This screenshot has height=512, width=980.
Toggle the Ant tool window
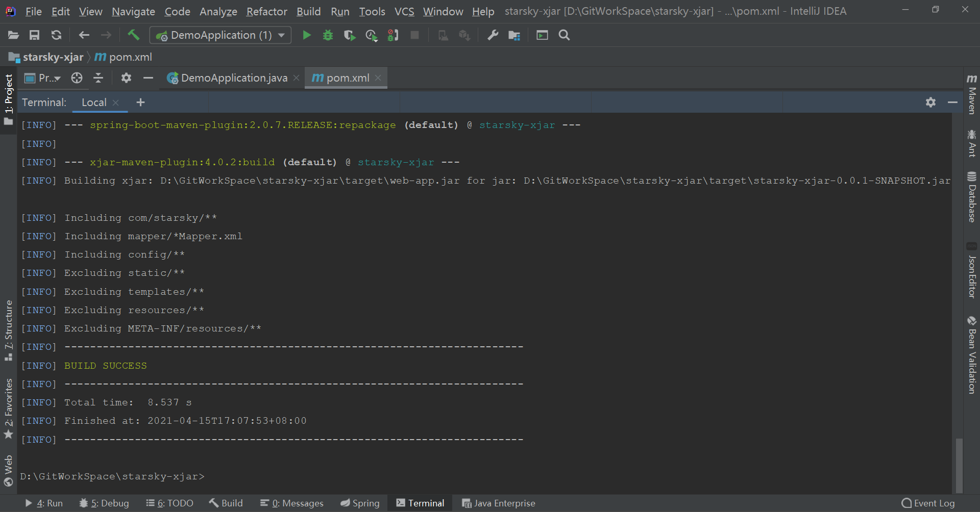(972, 143)
